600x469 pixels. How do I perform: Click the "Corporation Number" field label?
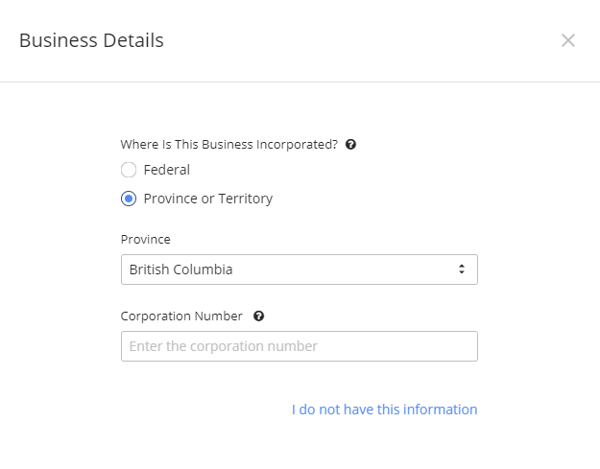pos(181,316)
